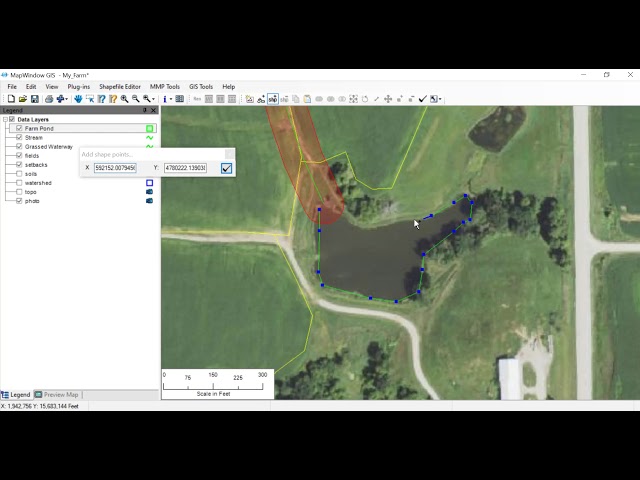Click the add shape toolbar icon
640x480 pixels.
point(261,99)
